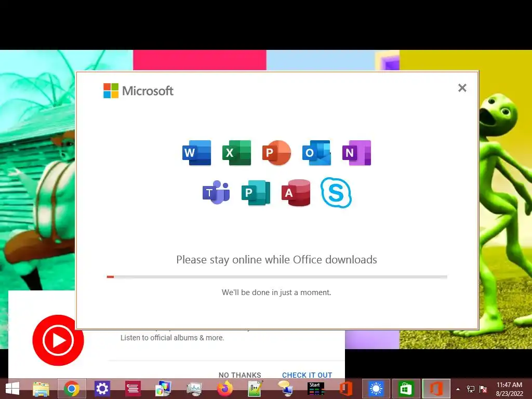Click the Skype icon in the Office installer

coord(336,192)
